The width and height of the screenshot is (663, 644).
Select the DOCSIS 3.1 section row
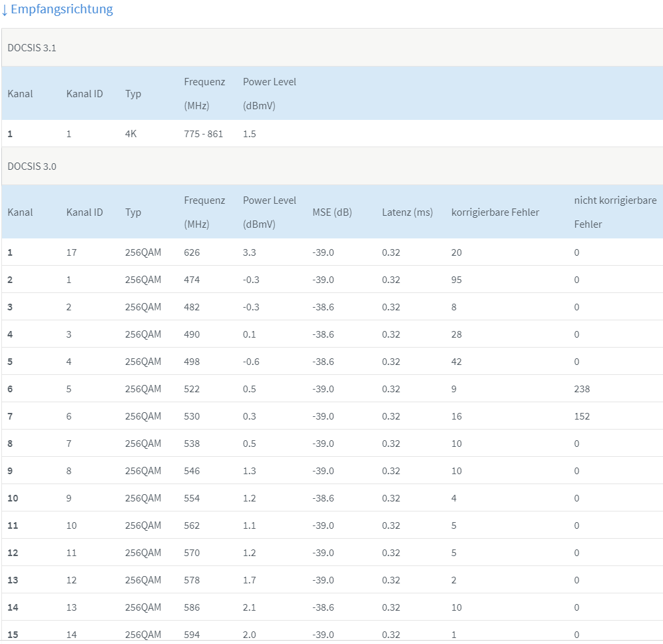(x=32, y=48)
